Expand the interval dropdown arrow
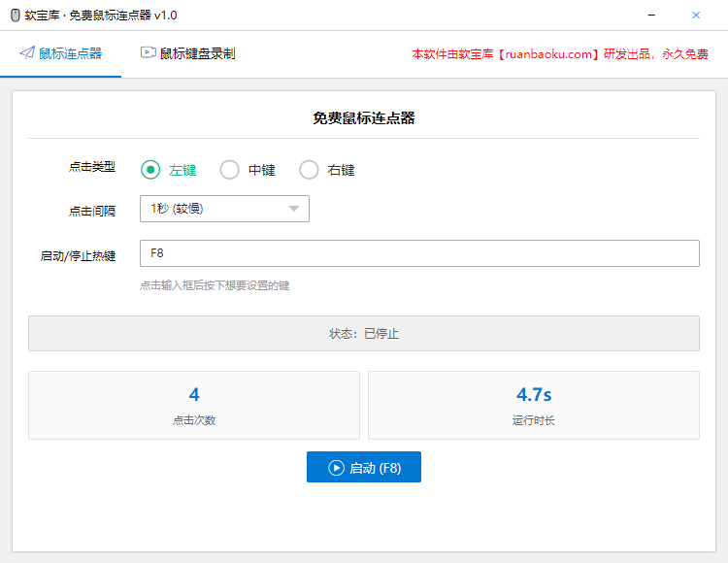 tap(294, 209)
